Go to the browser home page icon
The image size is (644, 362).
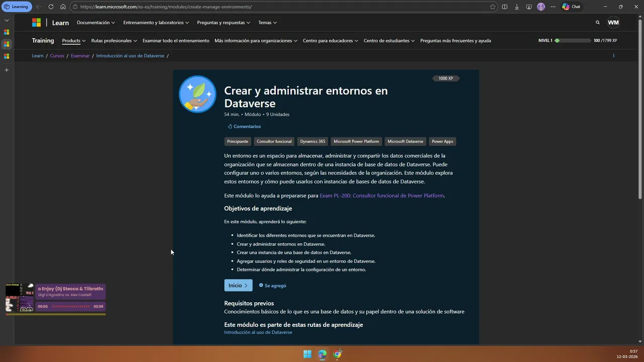pyautogui.click(x=63, y=7)
